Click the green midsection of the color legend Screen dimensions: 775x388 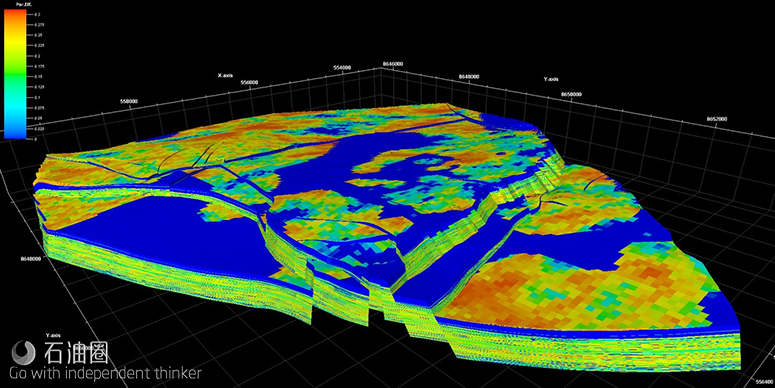(x=15, y=74)
